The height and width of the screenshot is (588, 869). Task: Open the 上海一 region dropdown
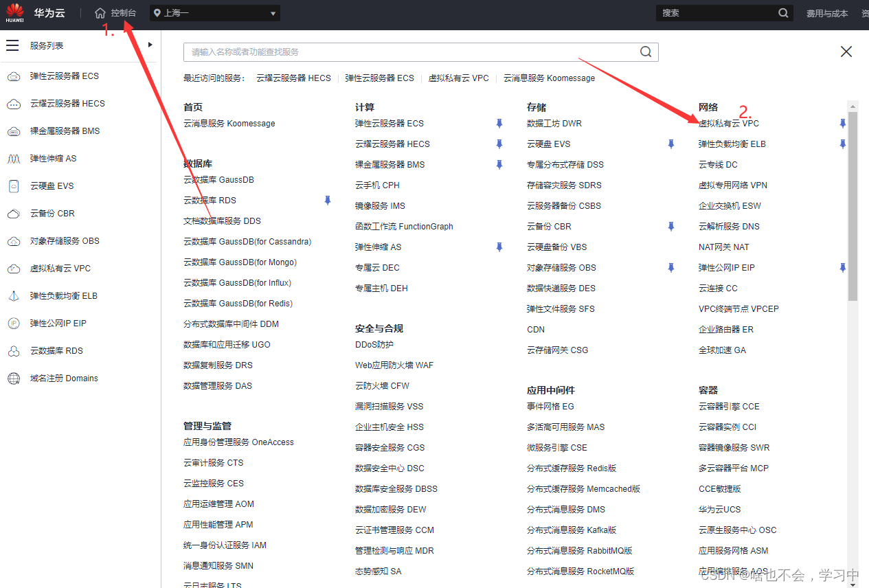[x=215, y=13]
